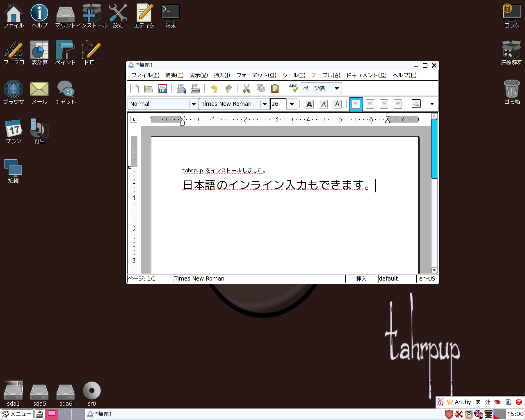Open the Anthy input method selector
This screenshot has width=525, height=420.
[x=459, y=402]
